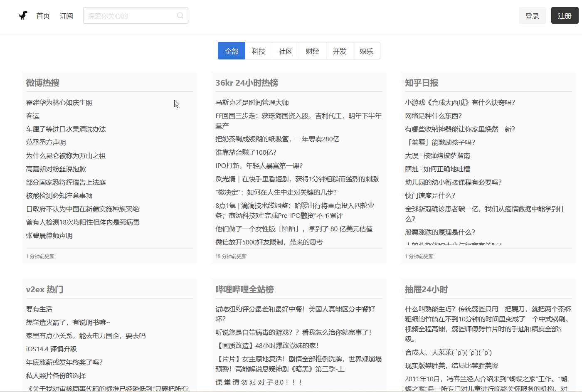The width and height of the screenshot is (582, 392).
Task: Click the search magnifier icon
Action: tap(180, 15)
